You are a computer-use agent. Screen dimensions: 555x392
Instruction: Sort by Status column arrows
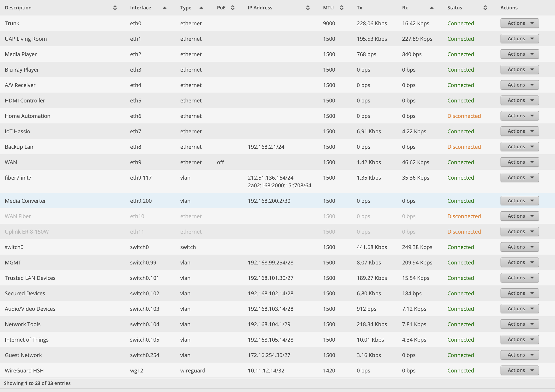coord(485,8)
